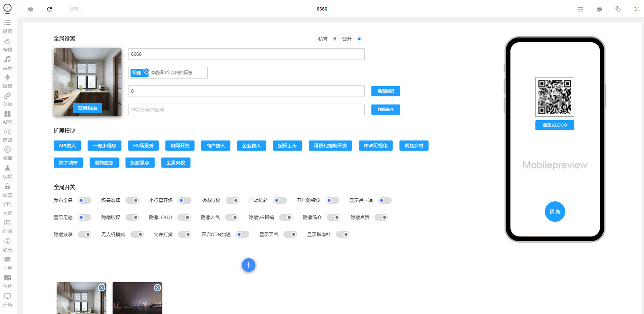
Task: Click the blue plus add scene button
Action: point(249,265)
